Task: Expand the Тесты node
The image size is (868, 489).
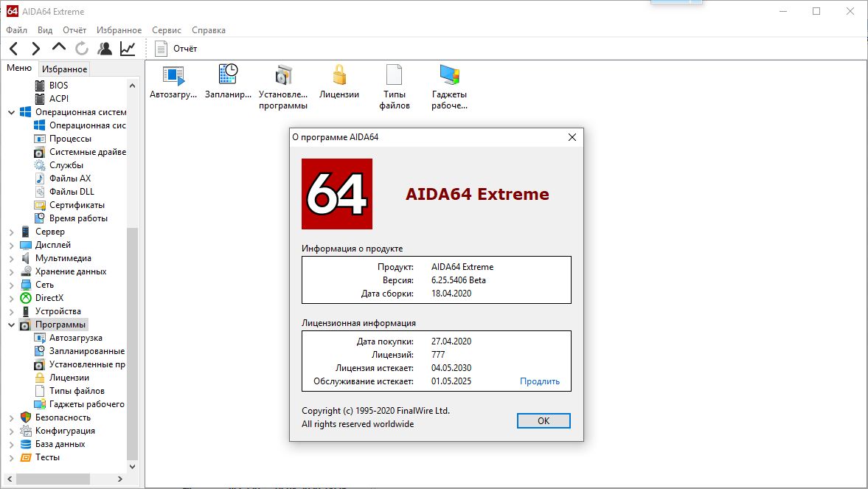Action: click(11, 458)
